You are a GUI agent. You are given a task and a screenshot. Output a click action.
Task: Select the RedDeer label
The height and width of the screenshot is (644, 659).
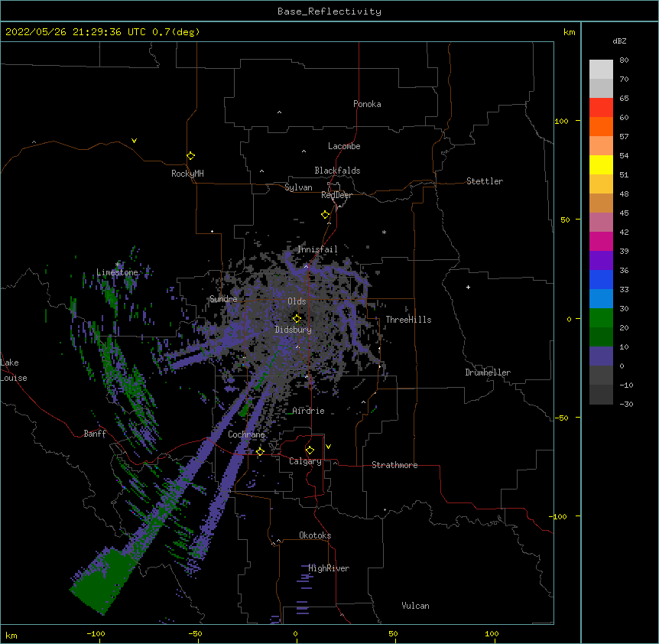336,195
